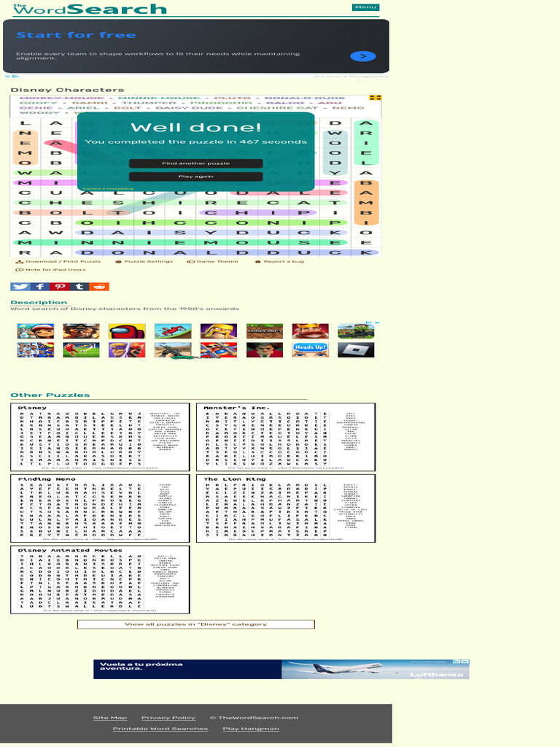560x747 pixels.
Task: Share on Reddit icon
Action: coord(99,286)
